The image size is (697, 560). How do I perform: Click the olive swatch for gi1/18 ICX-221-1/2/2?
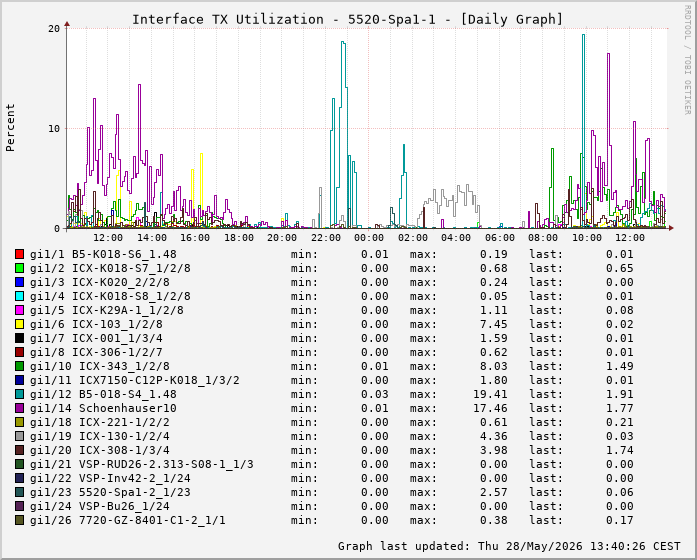tap(19, 422)
